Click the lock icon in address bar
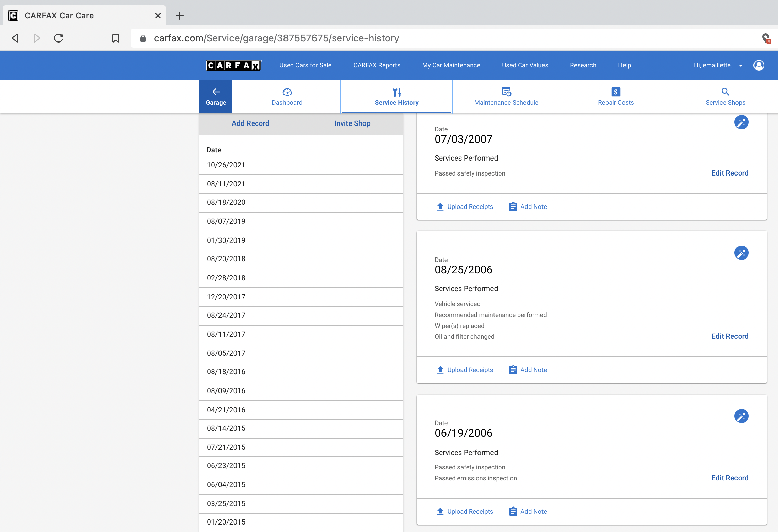Screen dimensions: 778x532 143,38
